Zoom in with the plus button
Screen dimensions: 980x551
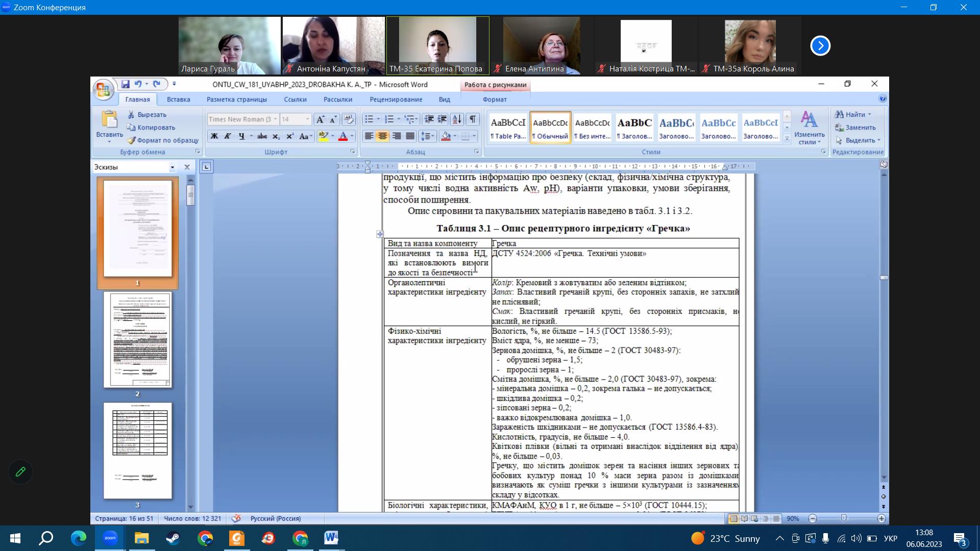(881, 518)
